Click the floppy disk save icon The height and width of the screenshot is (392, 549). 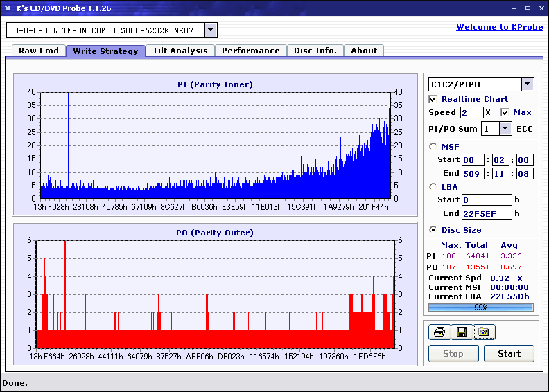click(460, 332)
